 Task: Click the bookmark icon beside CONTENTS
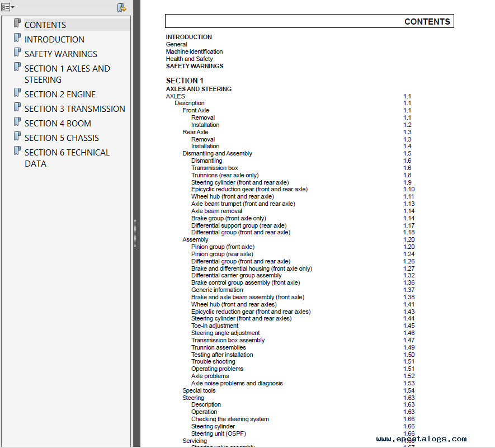[17, 23]
